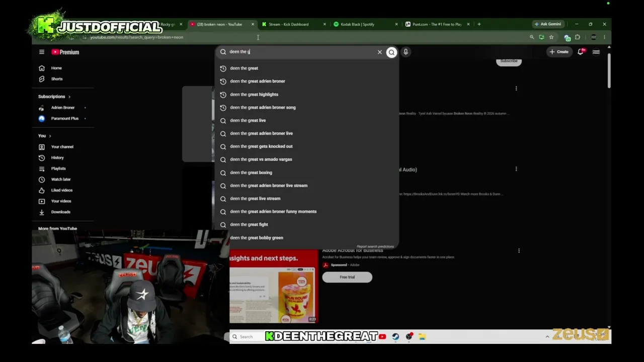Image resolution: width=644 pixels, height=362 pixels.
Task: Open Paramount Plus subscription channel
Action: point(64,119)
